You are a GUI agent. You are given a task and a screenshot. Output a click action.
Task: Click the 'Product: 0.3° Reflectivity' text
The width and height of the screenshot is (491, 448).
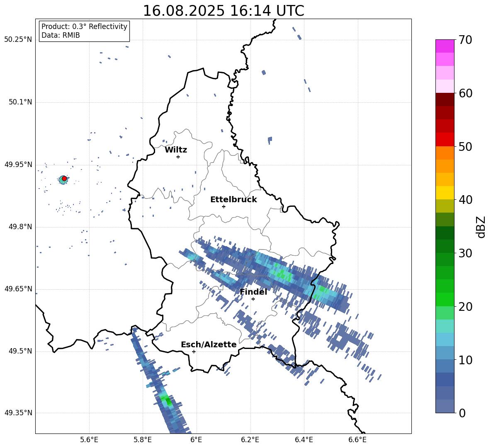pos(84,26)
